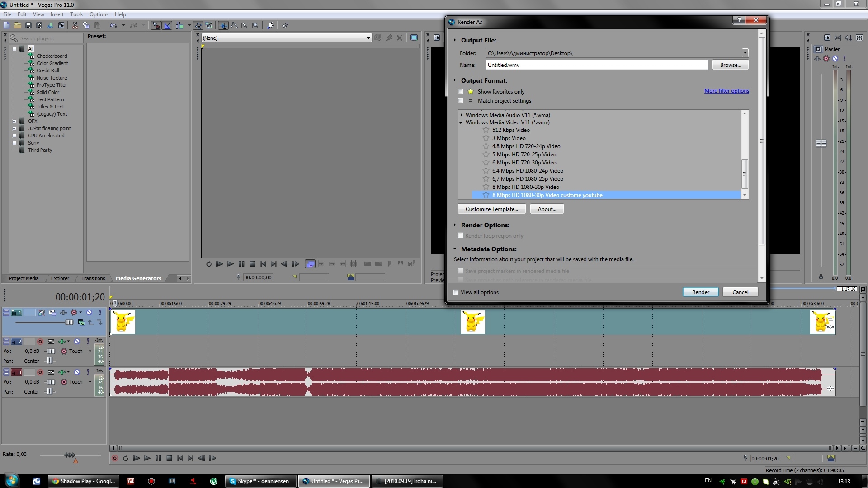Check Show favorites only
The image size is (868, 488).
[460, 92]
